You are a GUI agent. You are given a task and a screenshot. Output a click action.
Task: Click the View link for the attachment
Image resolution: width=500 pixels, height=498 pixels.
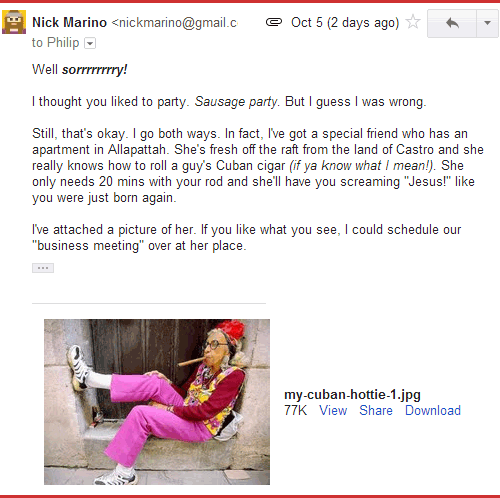click(333, 410)
